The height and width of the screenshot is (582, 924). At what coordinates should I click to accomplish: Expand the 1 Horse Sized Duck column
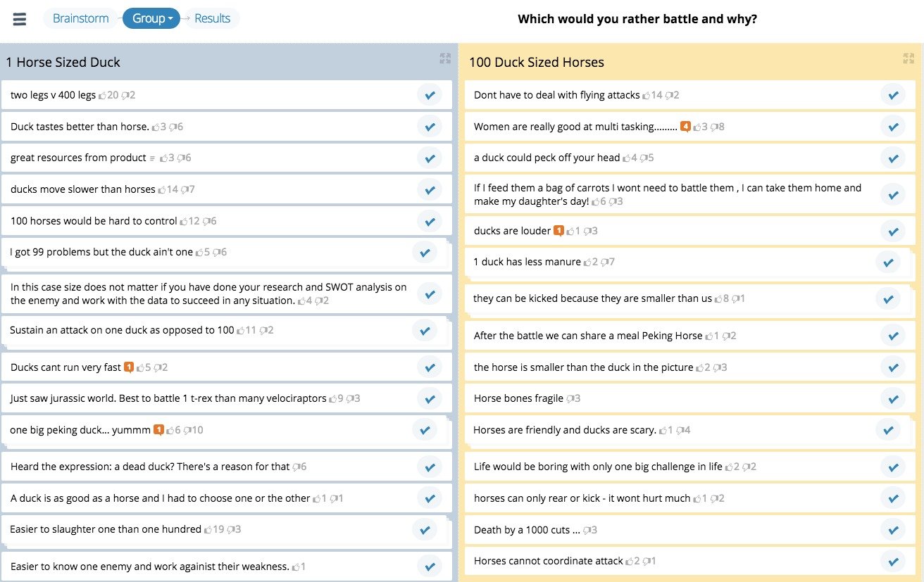[445, 58]
